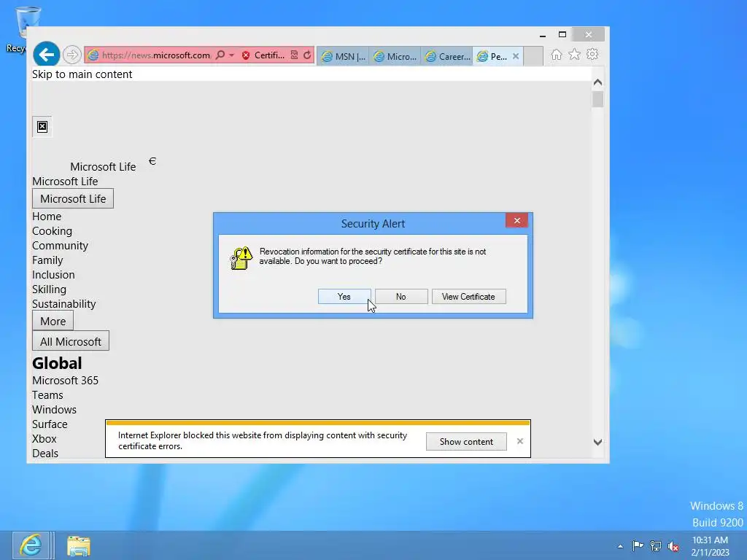Click the scrollbar up arrow

point(597,82)
